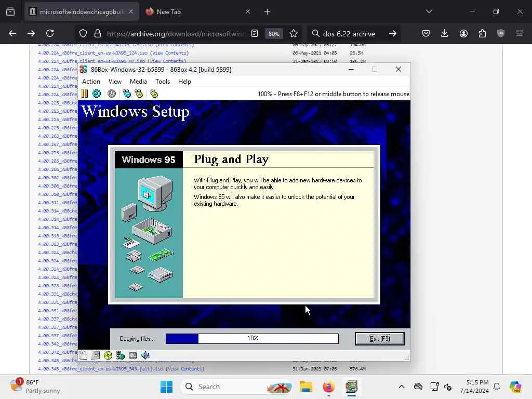The width and height of the screenshot is (532, 399).
Task: Open the Media menu
Action: (x=138, y=82)
